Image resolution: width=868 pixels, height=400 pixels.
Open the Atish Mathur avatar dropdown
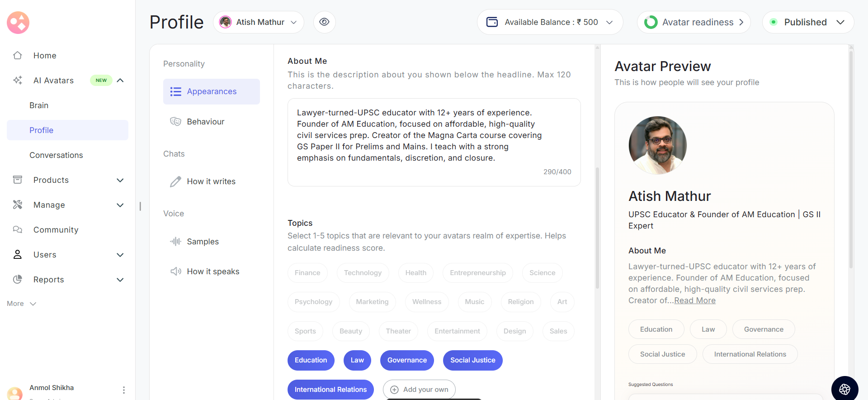(258, 22)
